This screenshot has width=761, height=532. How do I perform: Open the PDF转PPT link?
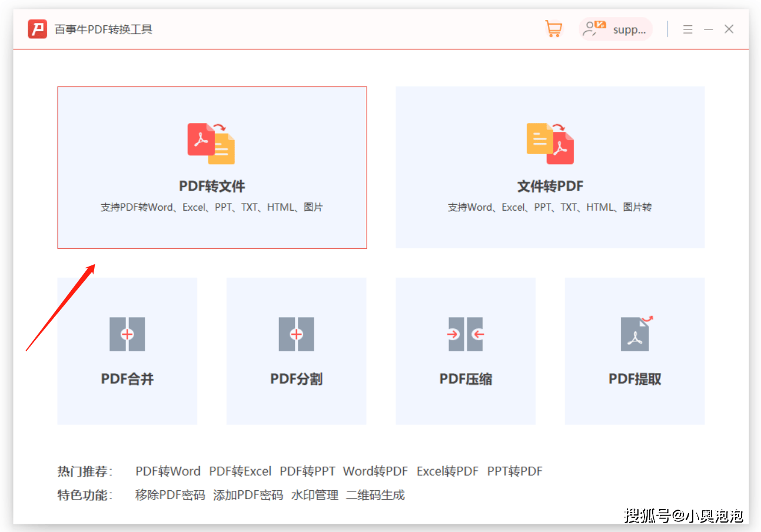[x=307, y=471]
